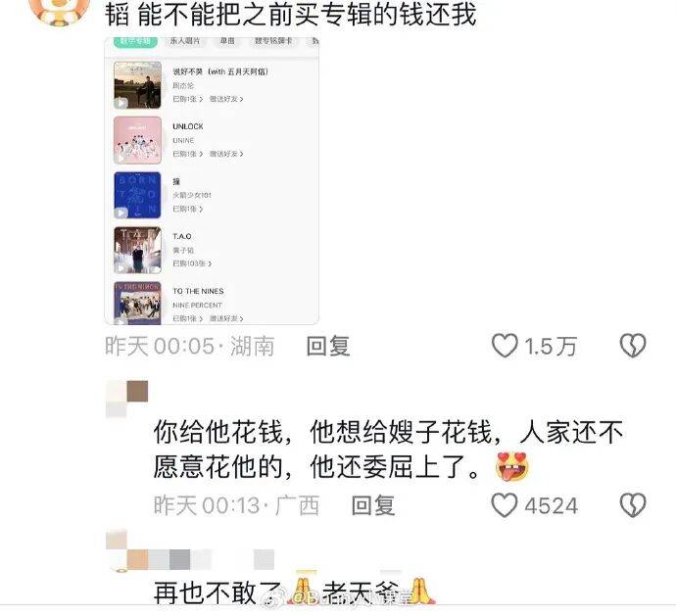Viewport: 676px width, 616px height.
Task: Expand 已购1张 chevron under UNLOCK
Action: tap(201, 154)
